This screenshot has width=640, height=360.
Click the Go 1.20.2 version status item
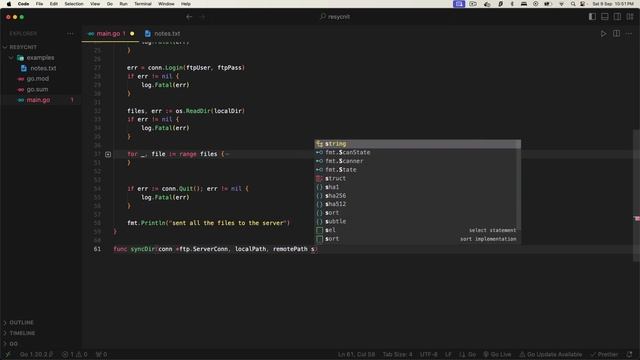[x=37, y=354]
